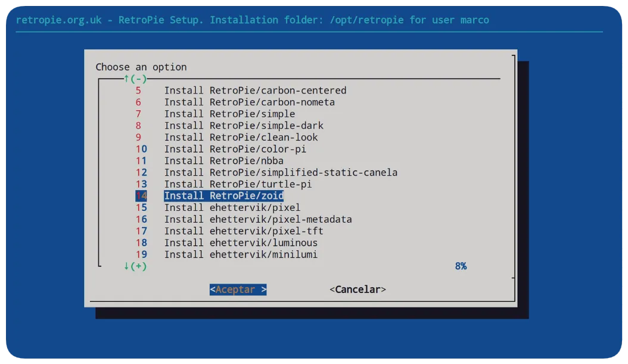Select Install ehettervik/luminous theme
The width and height of the screenshot is (628, 364).
point(241,242)
